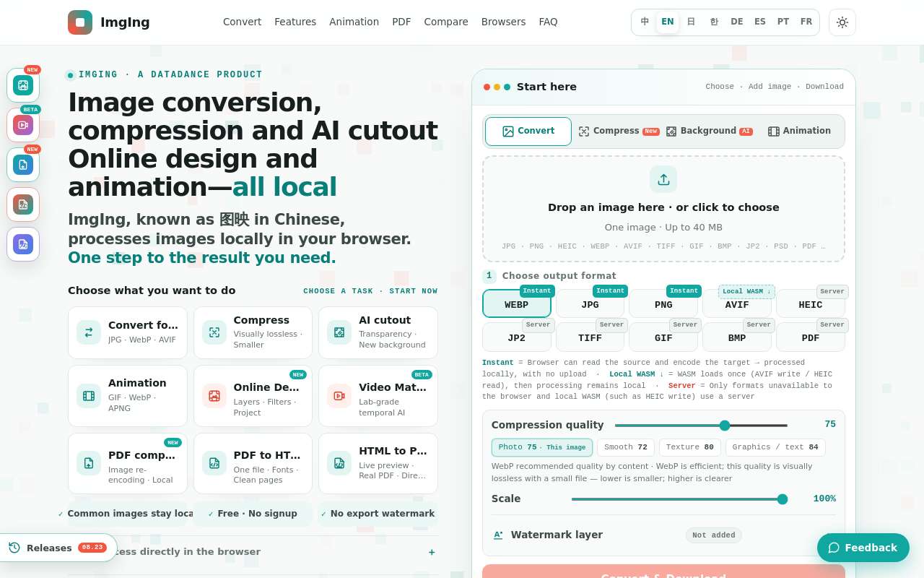Click the file icon on the PDF compress card
924x578 pixels.
tap(89, 463)
